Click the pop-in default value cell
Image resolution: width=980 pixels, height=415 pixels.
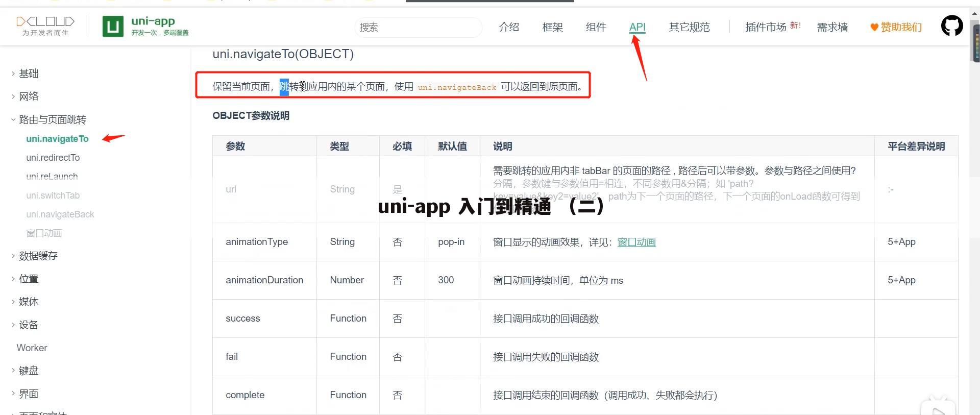coord(451,242)
